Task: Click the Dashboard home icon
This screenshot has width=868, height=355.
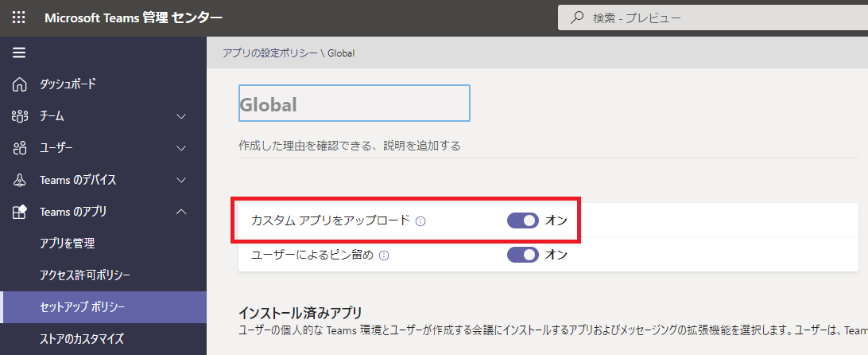Action: click(20, 84)
